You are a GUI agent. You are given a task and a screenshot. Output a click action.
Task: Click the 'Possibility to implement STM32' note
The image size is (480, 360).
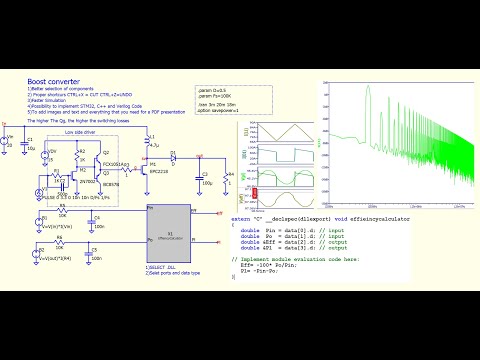point(85,106)
